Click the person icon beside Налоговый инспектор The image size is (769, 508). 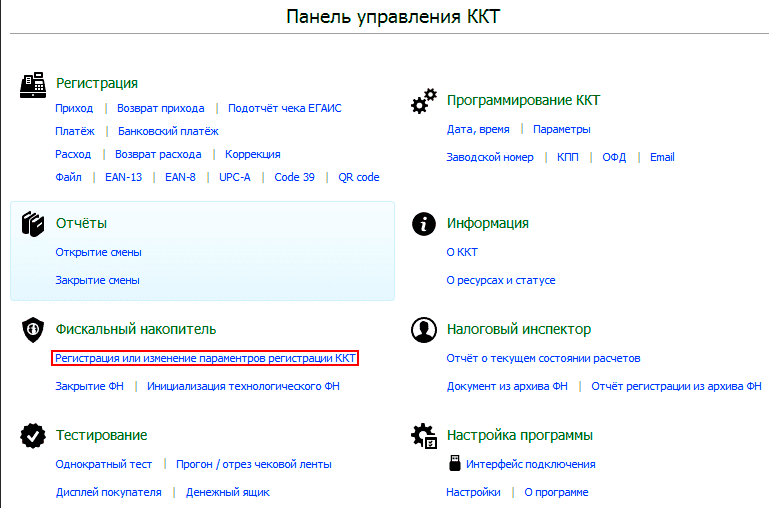424,330
